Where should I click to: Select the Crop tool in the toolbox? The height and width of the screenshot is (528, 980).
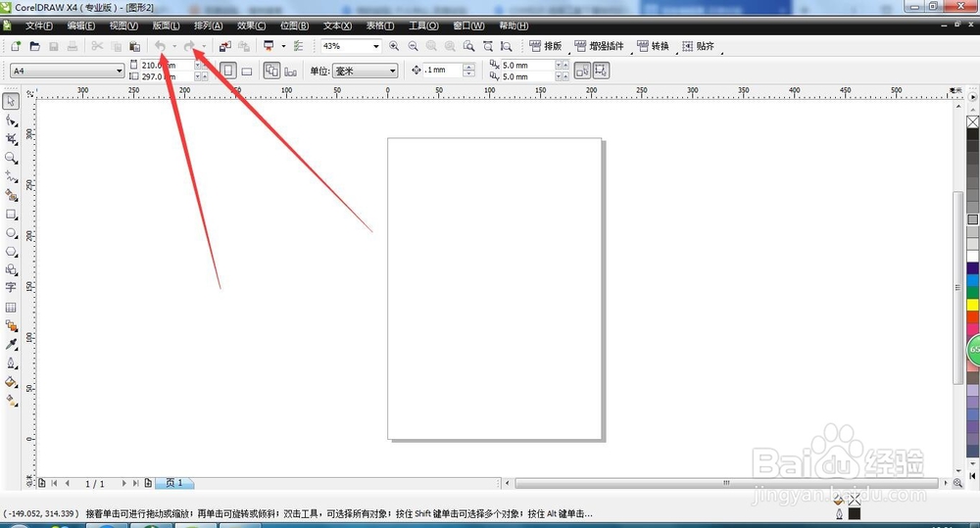(11, 139)
